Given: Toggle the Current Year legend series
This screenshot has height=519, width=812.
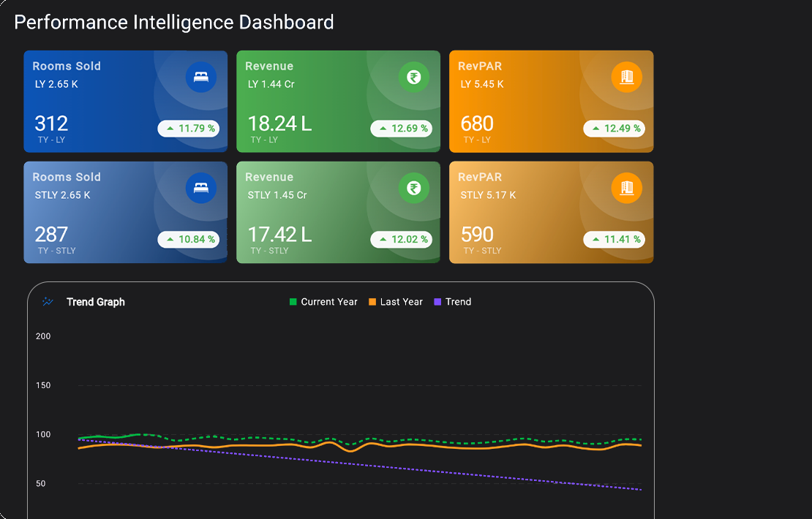Looking at the screenshot, I should [x=323, y=302].
